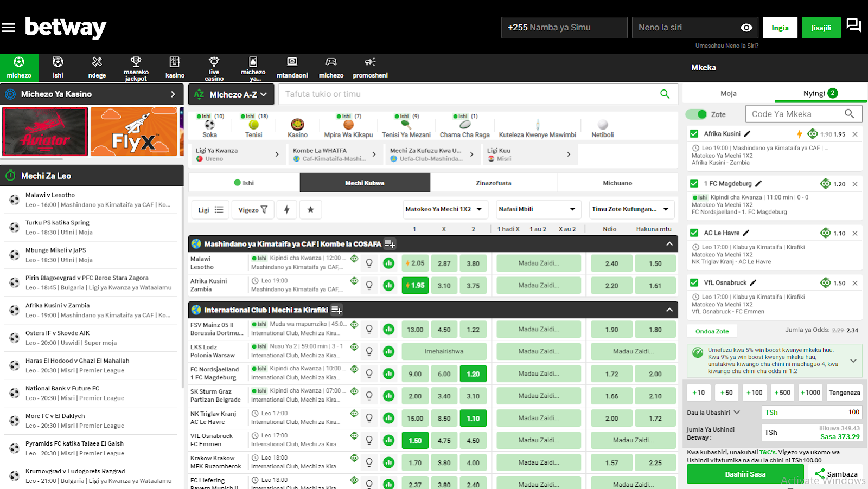Uncheck VfL Osnabruck betslip checkbox
Viewport: 868px width, 489px height.
(x=694, y=283)
